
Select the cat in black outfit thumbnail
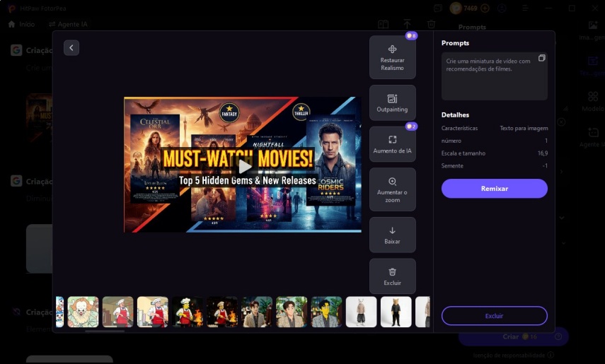[x=396, y=312]
